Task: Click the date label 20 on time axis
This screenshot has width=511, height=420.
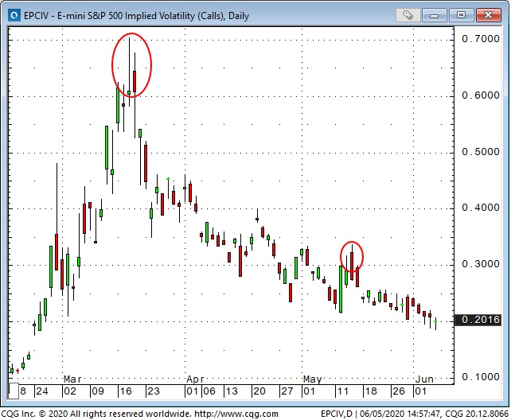Action: coord(259,391)
